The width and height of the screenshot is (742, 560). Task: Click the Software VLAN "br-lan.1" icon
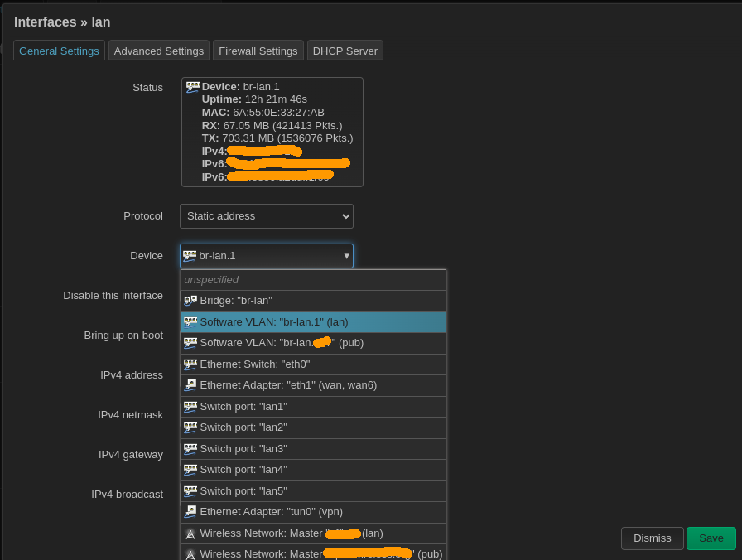point(190,321)
